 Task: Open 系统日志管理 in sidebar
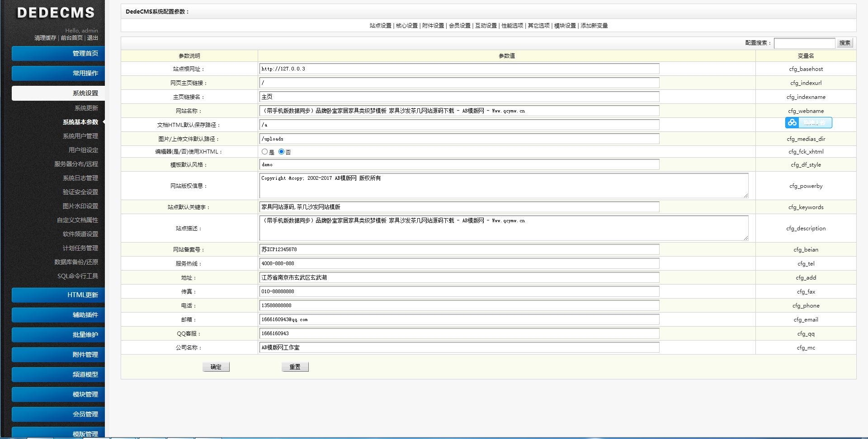(80, 178)
